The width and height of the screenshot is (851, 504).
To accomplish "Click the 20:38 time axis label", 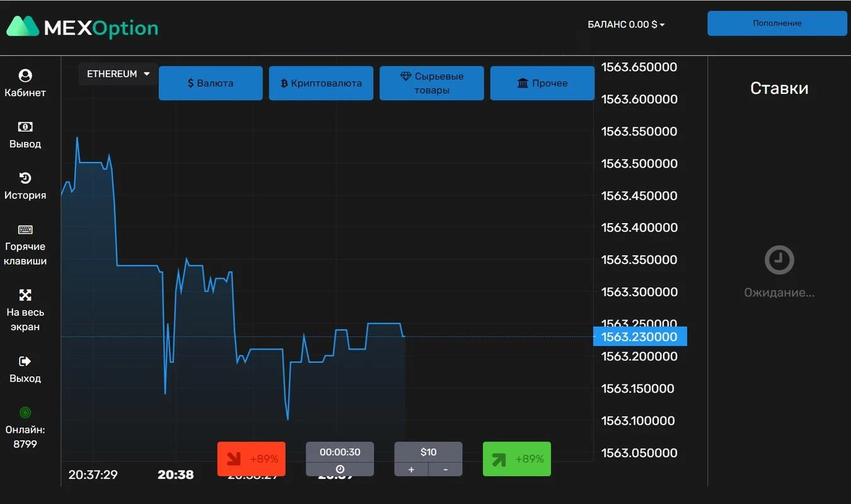I will 176,474.
